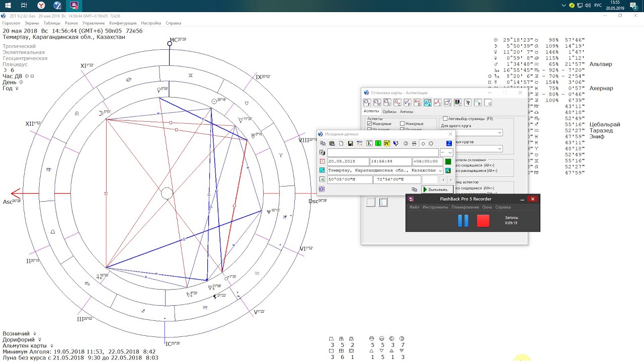The width and height of the screenshot is (644, 362).
Task: Select the Аспекты tab
Action: pos(371,111)
